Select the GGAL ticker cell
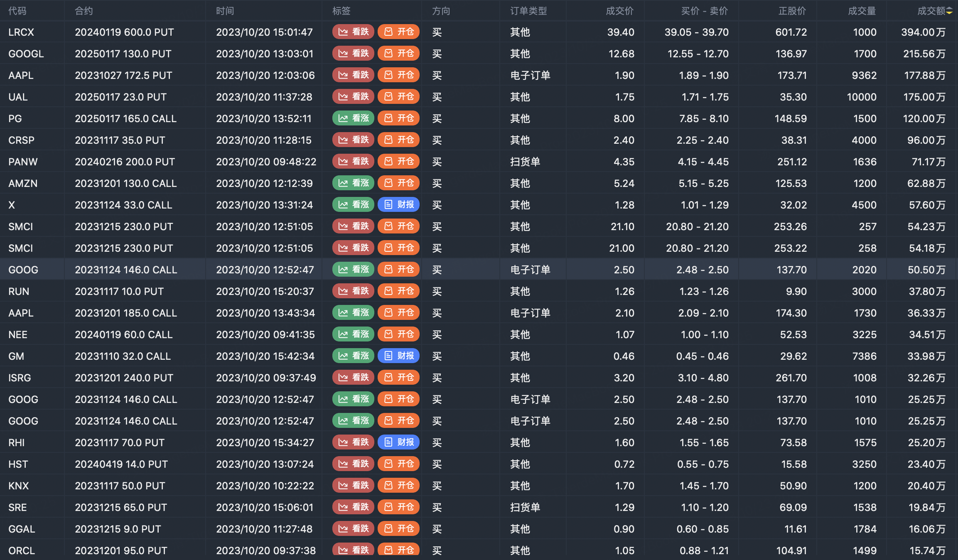Viewport: 958px width, 560px height. click(22, 529)
